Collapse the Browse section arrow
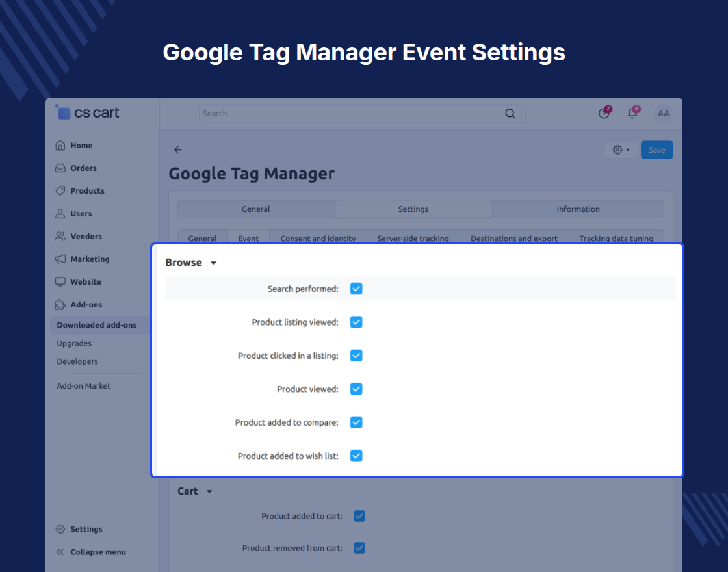The height and width of the screenshot is (572, 728). [x=214, y=263]
